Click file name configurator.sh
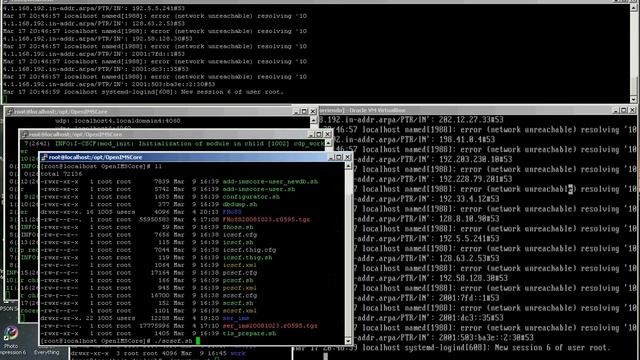 [x=251, y=197]
